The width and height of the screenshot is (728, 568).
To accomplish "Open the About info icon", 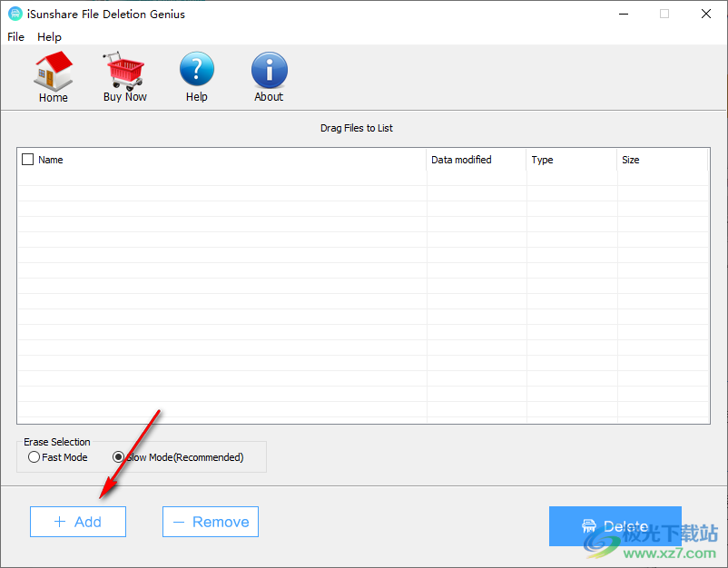I will pos(269,70).
